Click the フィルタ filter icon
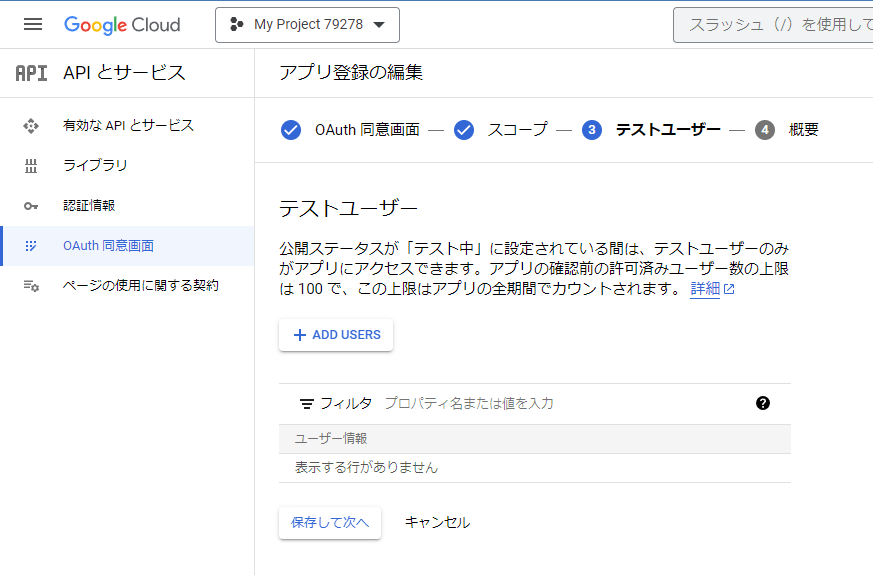Screen dimensions: 873x575 pos(306,404)
